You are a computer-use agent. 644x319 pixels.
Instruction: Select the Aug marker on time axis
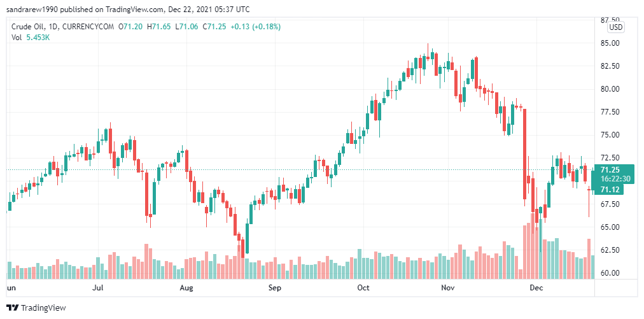click(x=186, y=288)
